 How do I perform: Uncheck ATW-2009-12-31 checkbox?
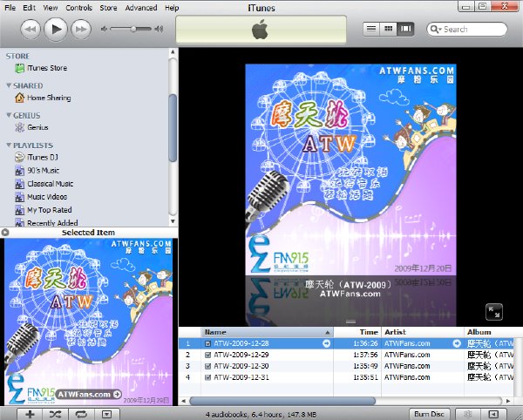(207, 377)
